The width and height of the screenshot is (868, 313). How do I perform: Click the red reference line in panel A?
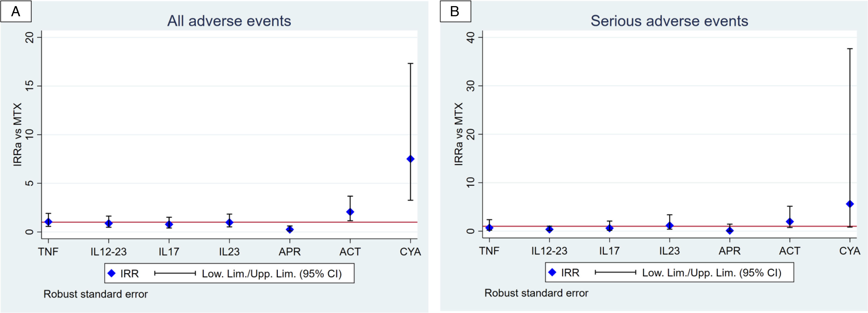click(229, 222)
